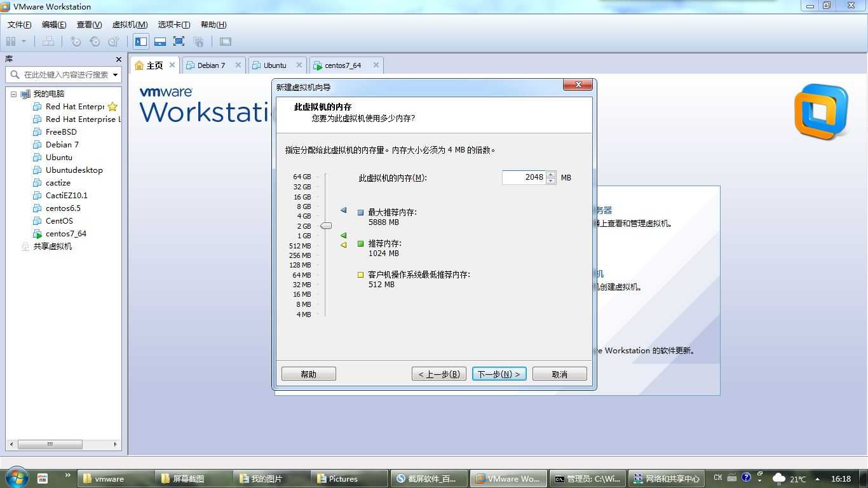Close the 新建虚拟机向导 dialog

tap(578, 85)
